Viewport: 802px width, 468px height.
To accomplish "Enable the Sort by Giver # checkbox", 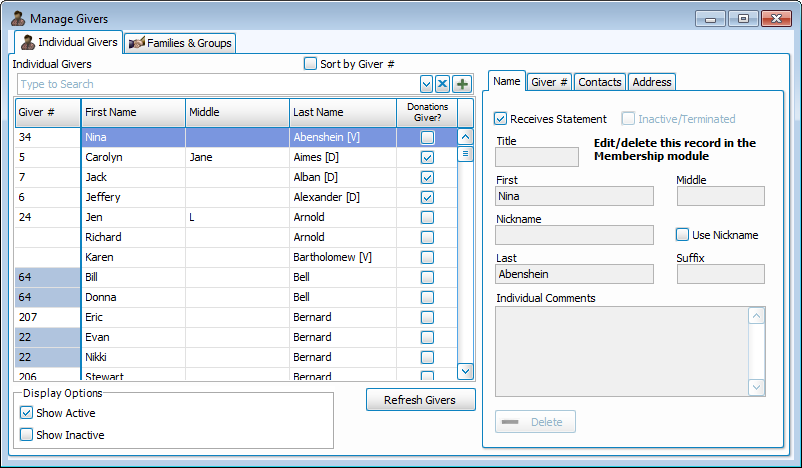I will [x=310, y=64].
